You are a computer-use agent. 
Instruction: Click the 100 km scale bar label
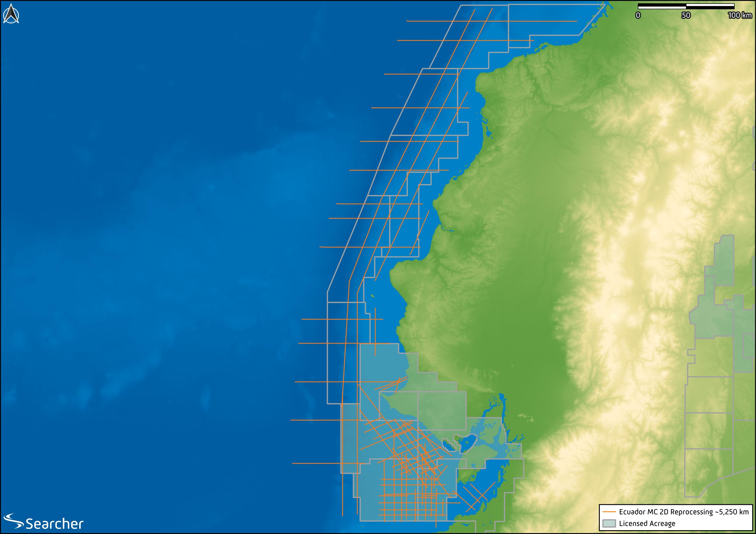(739, 15)
